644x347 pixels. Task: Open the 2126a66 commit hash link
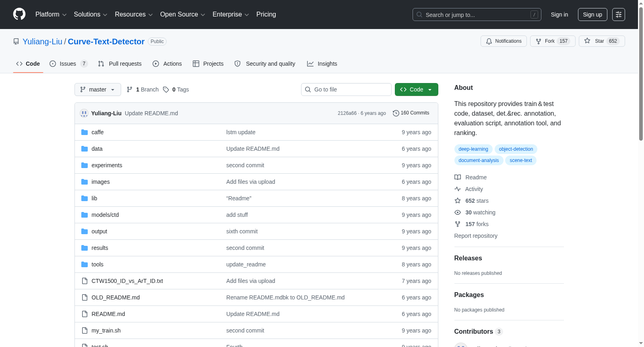coord(347,113)
